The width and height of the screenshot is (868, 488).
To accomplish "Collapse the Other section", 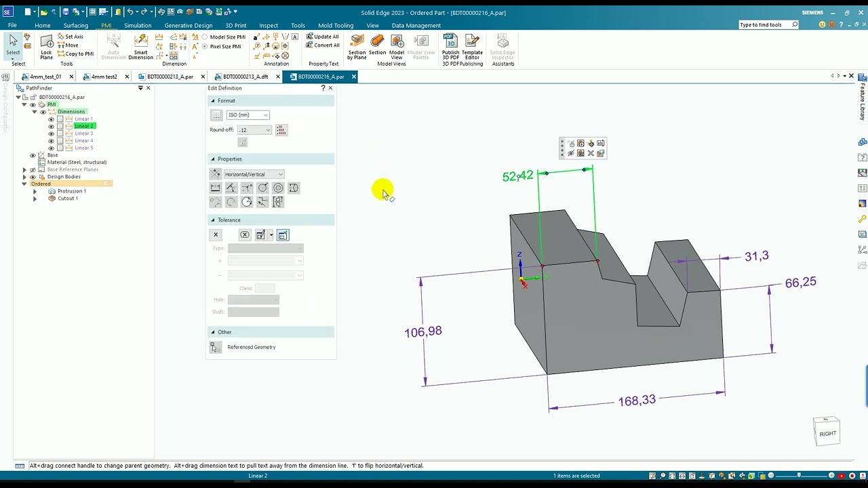I will tap(212, 332).
